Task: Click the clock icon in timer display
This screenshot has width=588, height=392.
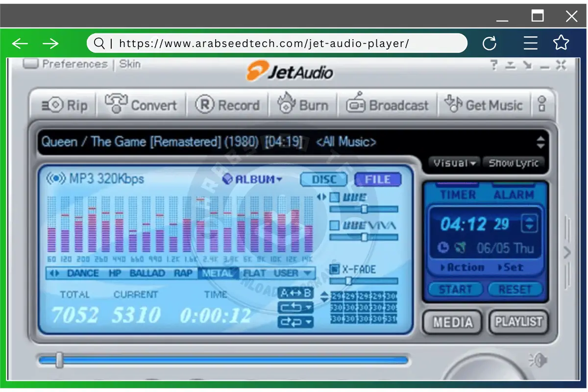Action: click(x=442, y=248)
